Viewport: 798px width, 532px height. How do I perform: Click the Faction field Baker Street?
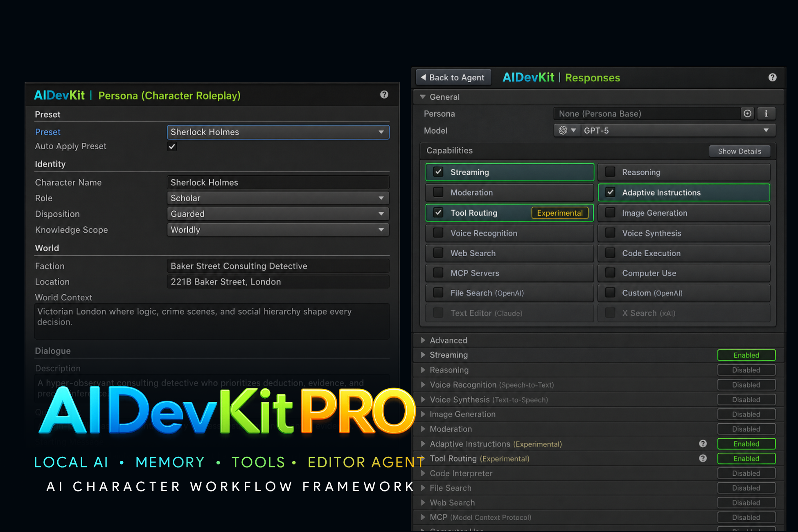[278, 266]
